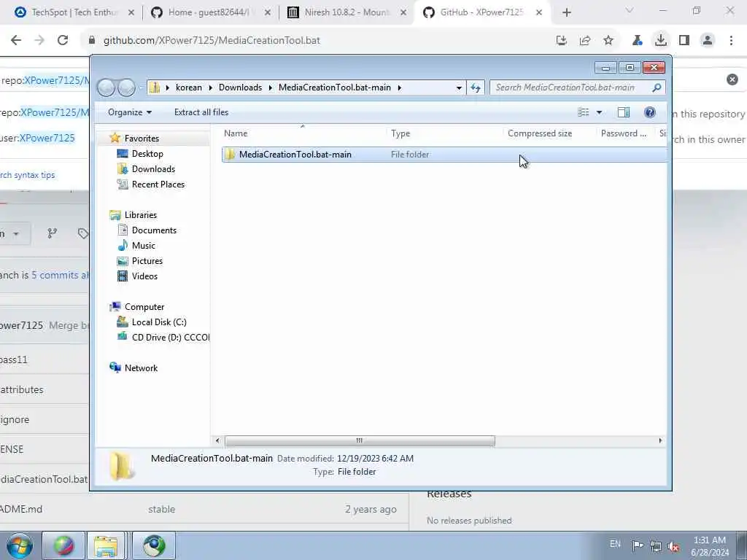Click the right arrow of horizontal scrollbar
Viewport: 747px width, 560px height.
pyautogui.click(x=660, y=441)
